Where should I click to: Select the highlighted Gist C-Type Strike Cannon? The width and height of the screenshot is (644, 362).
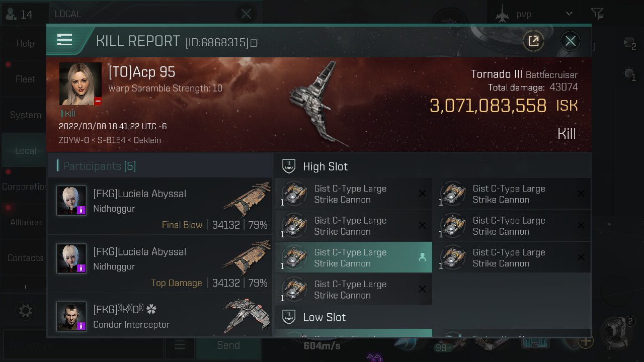pos(353,257)
